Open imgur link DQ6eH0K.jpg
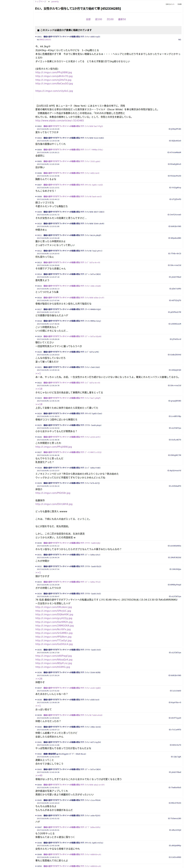Image resolution: width=186 pixels, height=868 pixels. [54, 615]
